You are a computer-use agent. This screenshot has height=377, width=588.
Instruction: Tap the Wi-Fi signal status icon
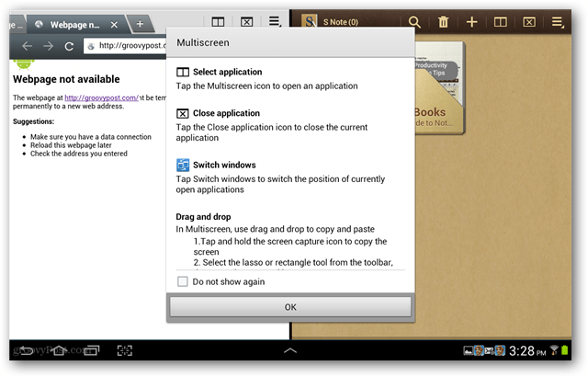(554, 350)
